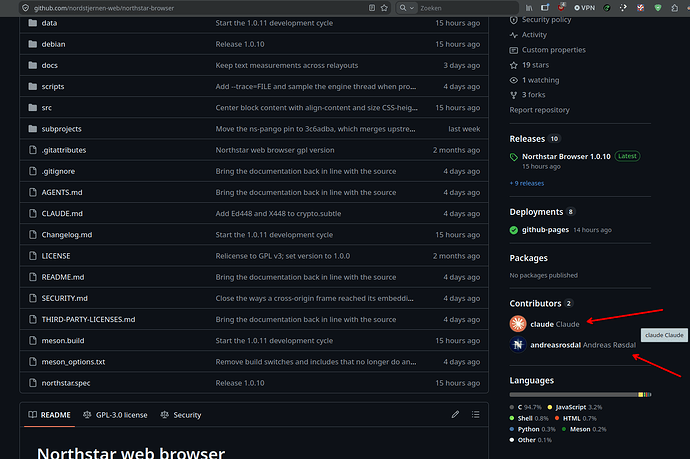This screenshot has width=690, height=459.
Task: Open the Custom properties link
Action: click(554, 50)
